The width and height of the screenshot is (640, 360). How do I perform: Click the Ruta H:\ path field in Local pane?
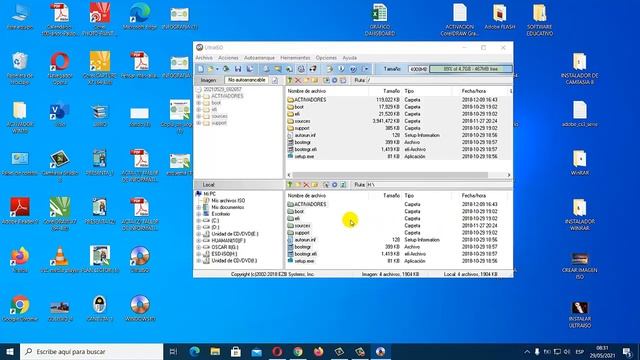439,184
